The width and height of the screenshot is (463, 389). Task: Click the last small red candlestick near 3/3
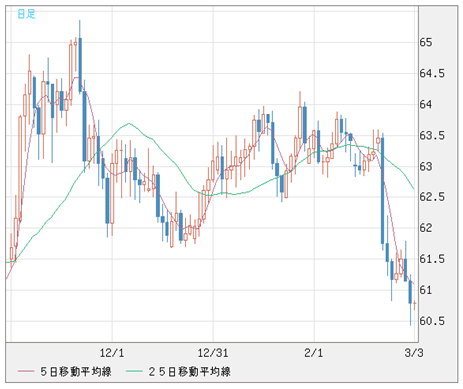click(x=415, y=304)
